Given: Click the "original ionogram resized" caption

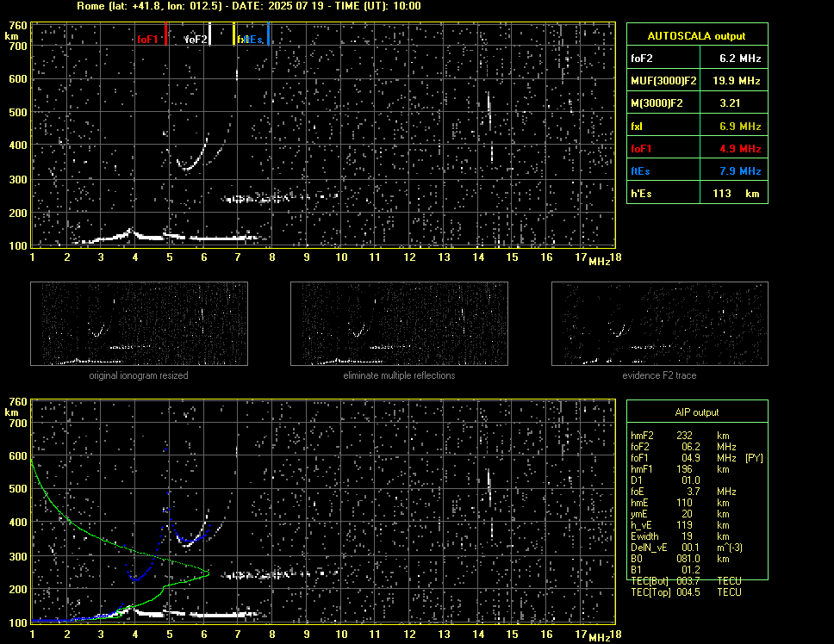Looking at the screenshot, I should pyautogui.click(x=139, y=375).
